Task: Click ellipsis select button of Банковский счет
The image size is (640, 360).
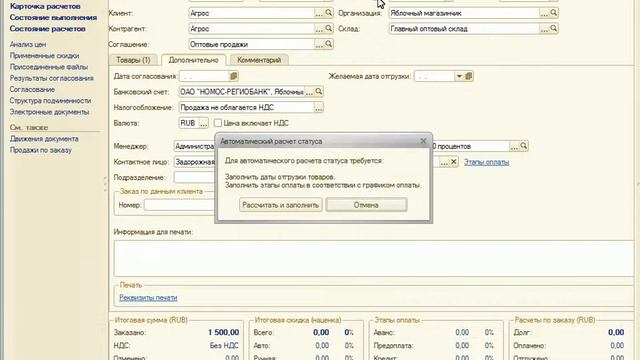Action: click(310, 92)
